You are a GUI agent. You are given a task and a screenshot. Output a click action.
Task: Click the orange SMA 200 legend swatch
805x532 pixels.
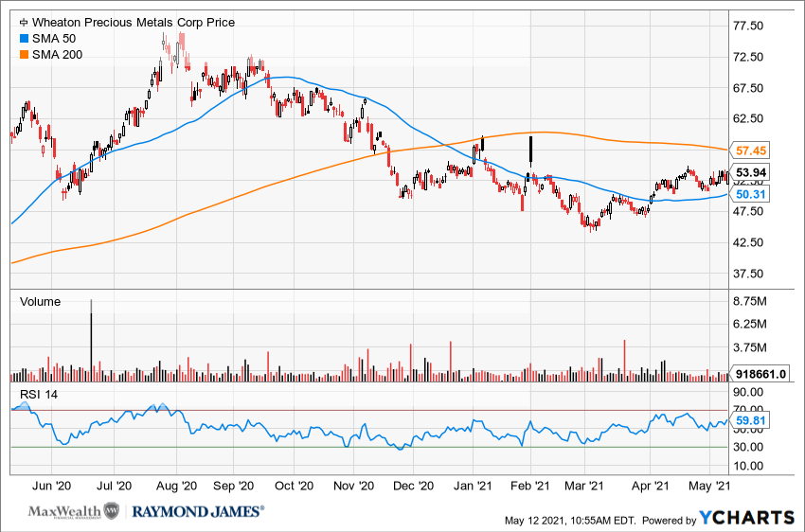click(24, 54)
